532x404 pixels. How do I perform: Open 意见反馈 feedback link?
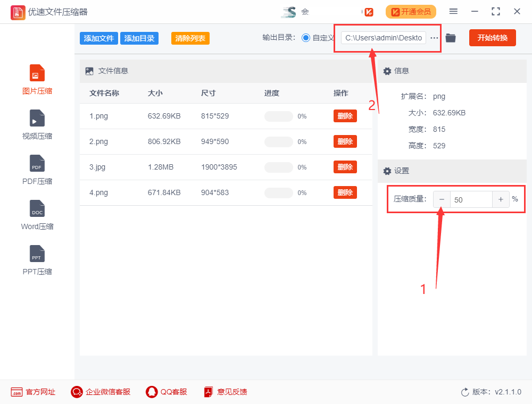click(226, 392)
